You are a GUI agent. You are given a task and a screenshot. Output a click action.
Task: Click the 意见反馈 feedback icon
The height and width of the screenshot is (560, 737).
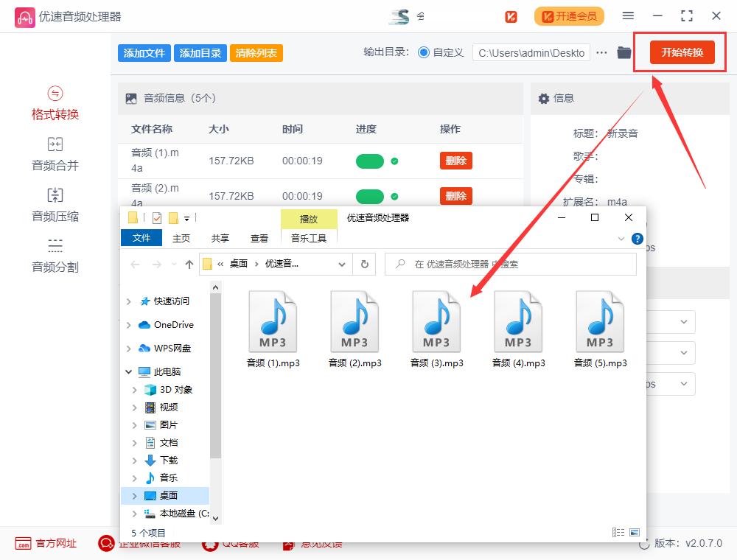point(287,544)
